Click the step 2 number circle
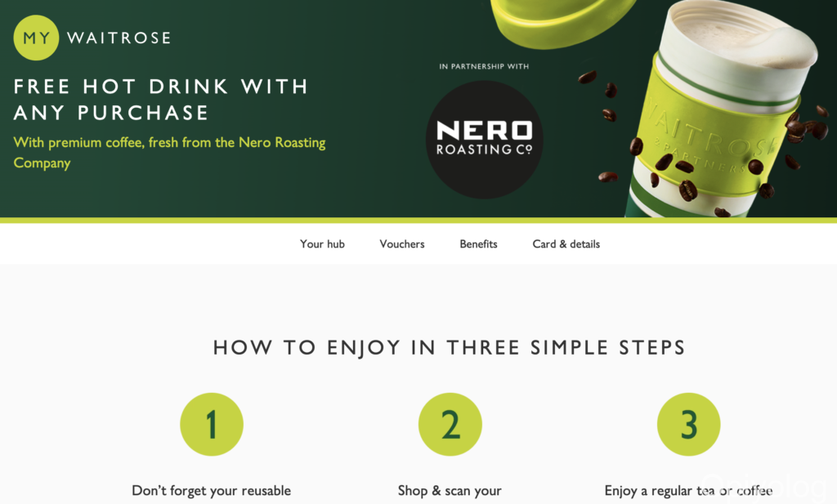 coord(450,425)
